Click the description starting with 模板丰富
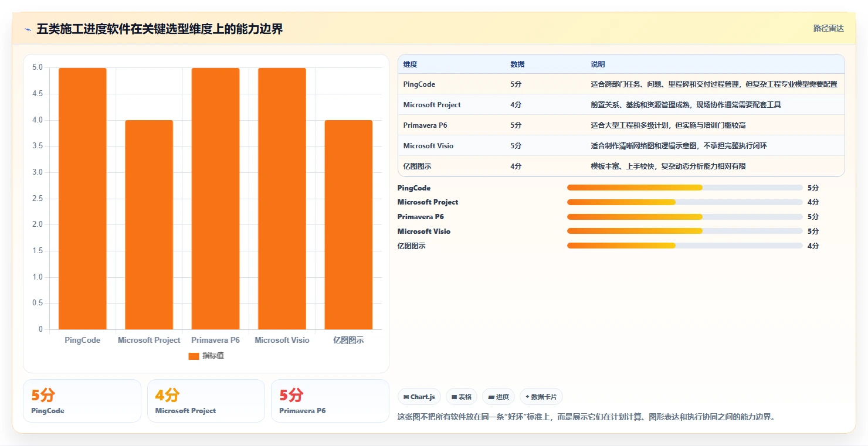Viewport: 868px width, 446px height. [x=668, y=166]
